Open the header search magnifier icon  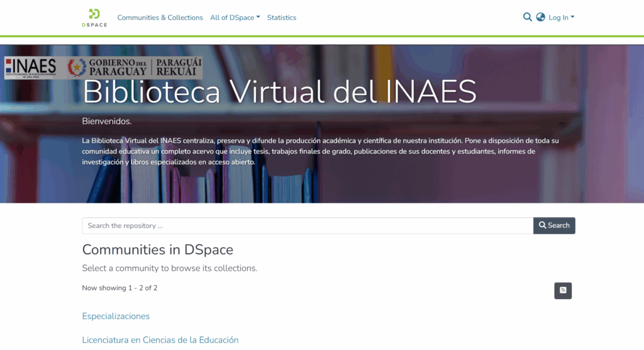point(528,17)
